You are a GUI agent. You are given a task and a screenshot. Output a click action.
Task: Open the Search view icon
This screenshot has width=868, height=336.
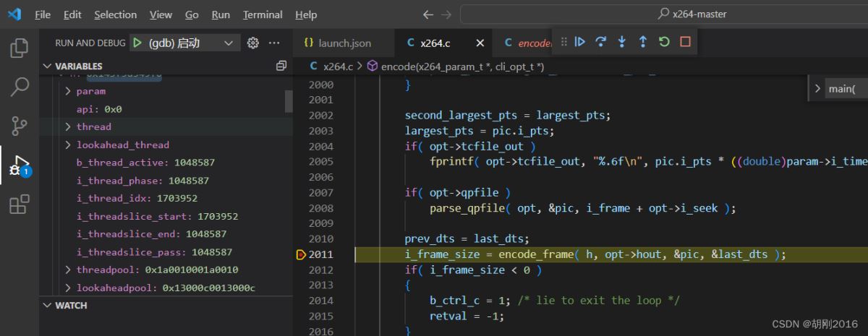(20, 87)
